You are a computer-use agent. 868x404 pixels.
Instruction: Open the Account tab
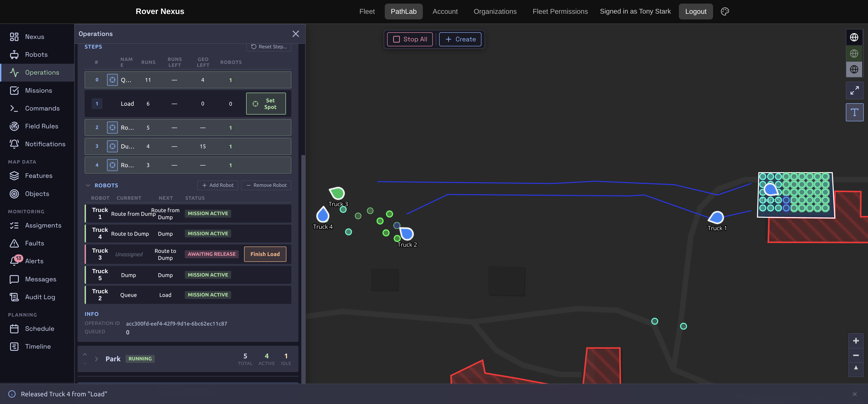pos(445,12)
